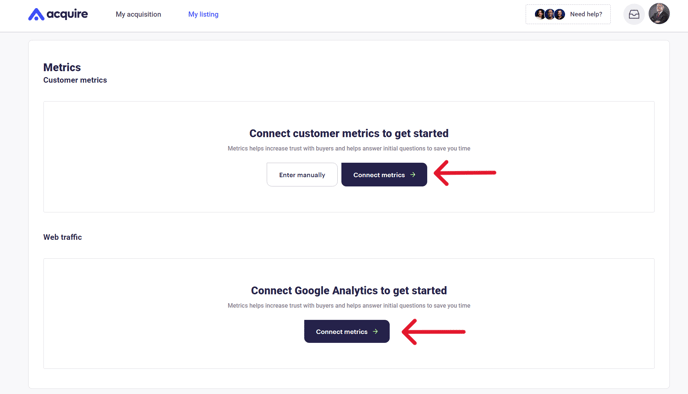This screenshot has height=394, width=688.
Task: Click the description text under customer metrics title
Action: pyautogui.click(x=349, y=148)
